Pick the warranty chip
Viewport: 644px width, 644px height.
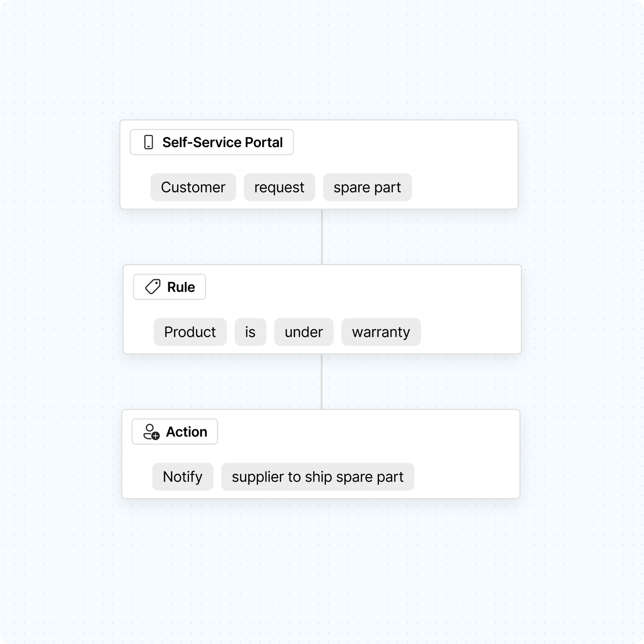(x=381, y=332)
